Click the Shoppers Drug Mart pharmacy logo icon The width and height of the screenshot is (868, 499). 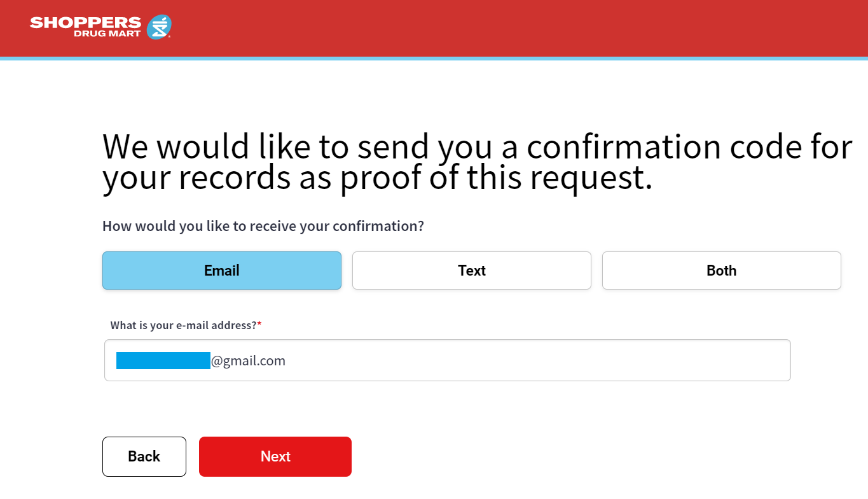159,27
